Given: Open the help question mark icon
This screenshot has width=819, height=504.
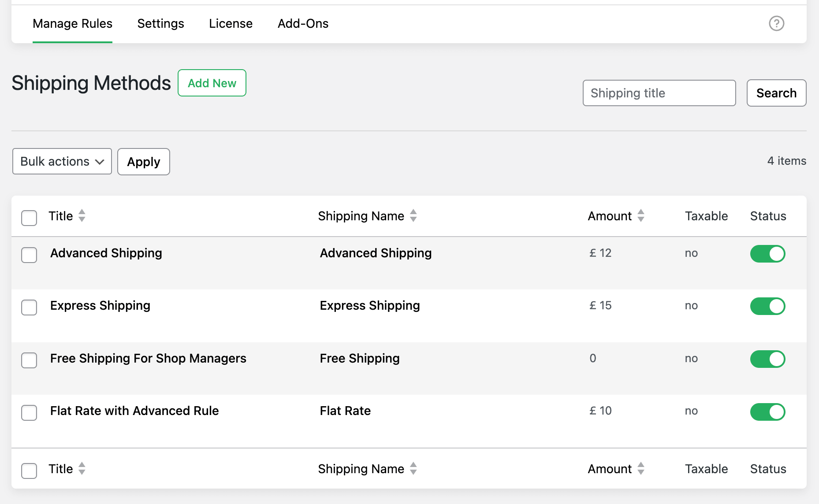Looking at the screenshot, I should pos(776,23).
